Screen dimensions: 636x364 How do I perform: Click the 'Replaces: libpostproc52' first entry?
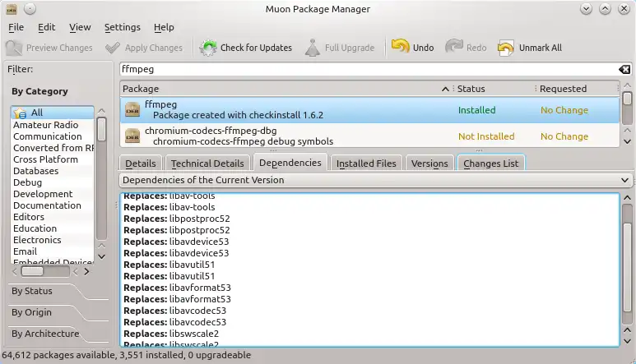[x=176, y=219]
